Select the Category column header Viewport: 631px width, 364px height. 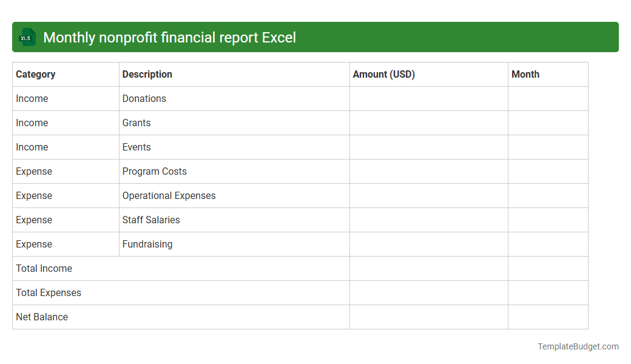(x=35, y=74)
